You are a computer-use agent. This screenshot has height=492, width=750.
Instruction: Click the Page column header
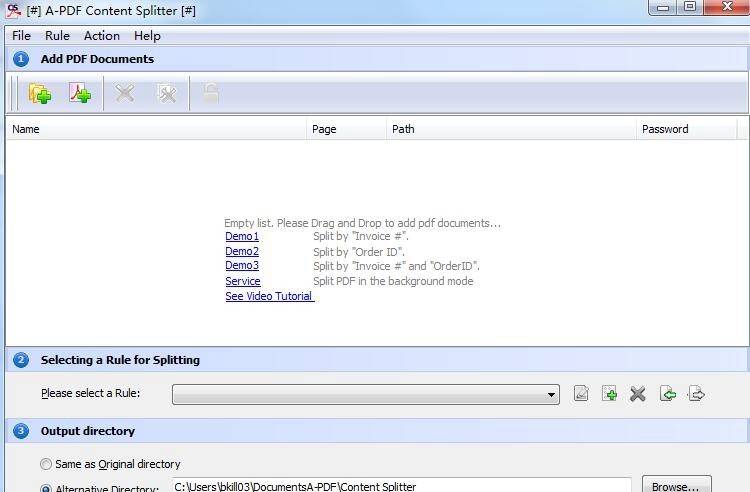(x=346, y=129)
